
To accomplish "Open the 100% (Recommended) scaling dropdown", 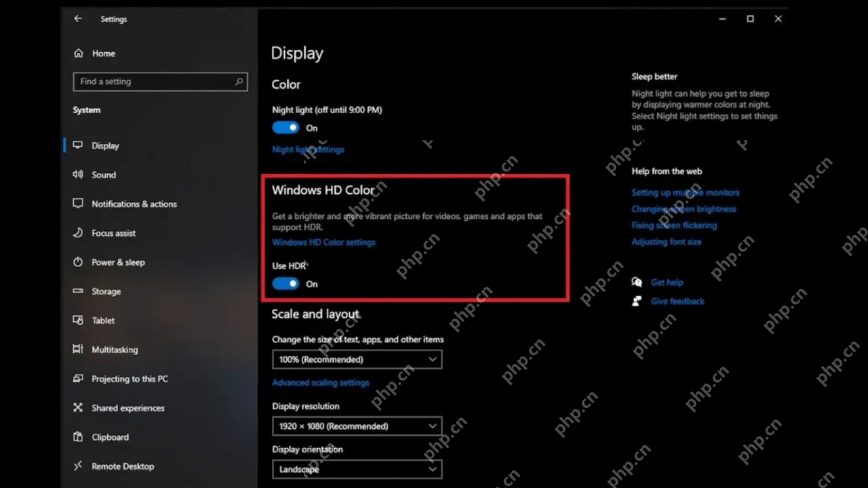I will [357, 359].
